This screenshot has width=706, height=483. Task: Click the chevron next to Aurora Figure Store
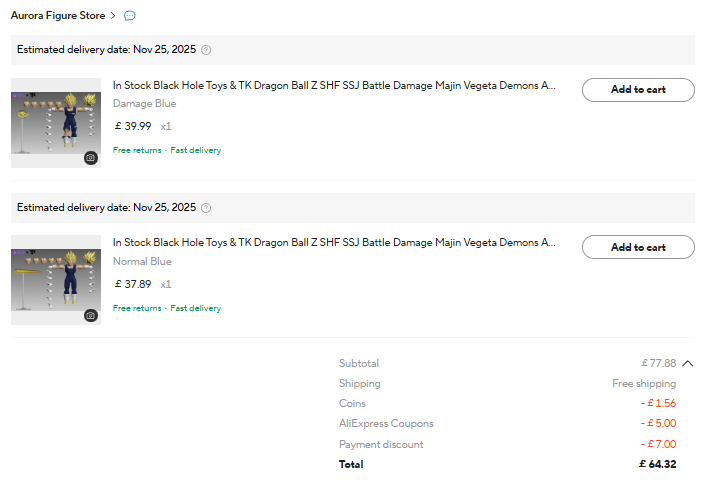tap(113, 16)
